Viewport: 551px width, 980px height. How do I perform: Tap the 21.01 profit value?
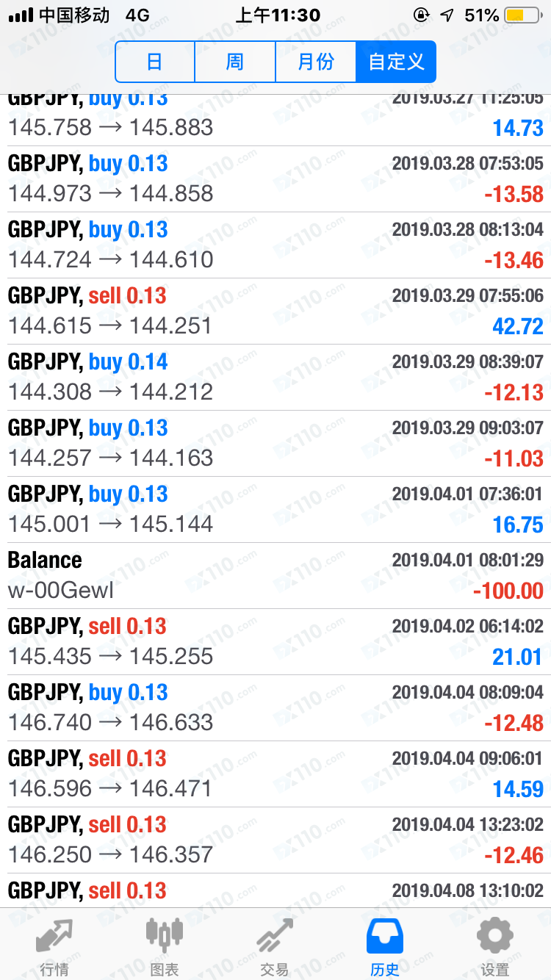(x=517, y=657)
